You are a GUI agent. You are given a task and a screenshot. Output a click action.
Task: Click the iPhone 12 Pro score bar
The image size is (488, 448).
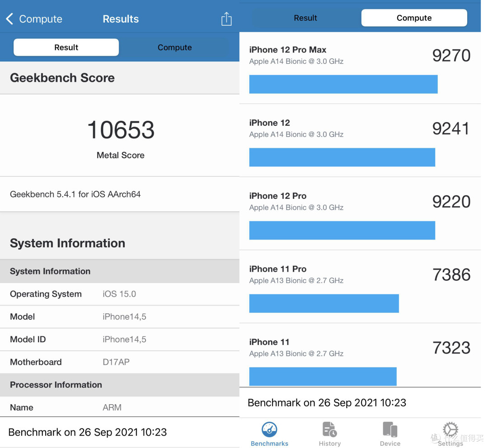coord(342,231)
